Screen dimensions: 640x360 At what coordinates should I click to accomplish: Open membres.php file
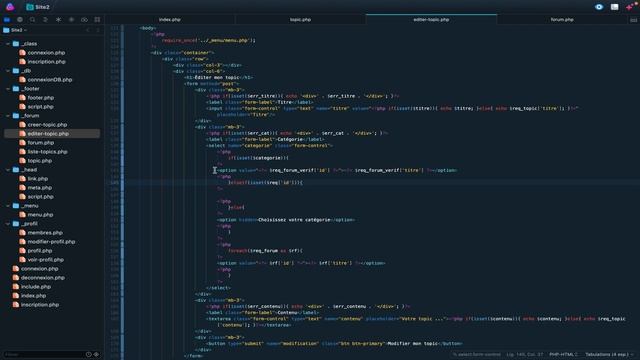coord(45,233)
